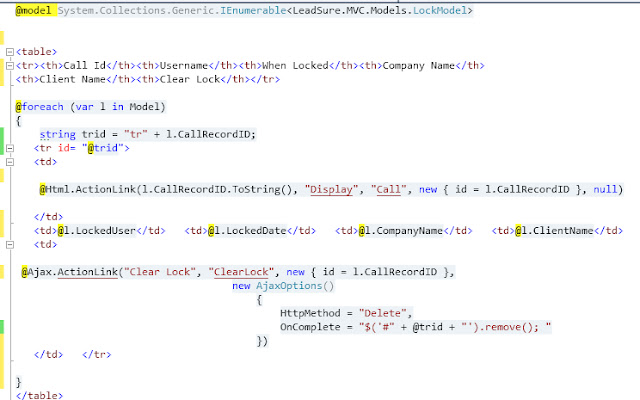The height and width of the screenshot is (400, 640).
Task: Click the foreach keyword
Action: 42,107
